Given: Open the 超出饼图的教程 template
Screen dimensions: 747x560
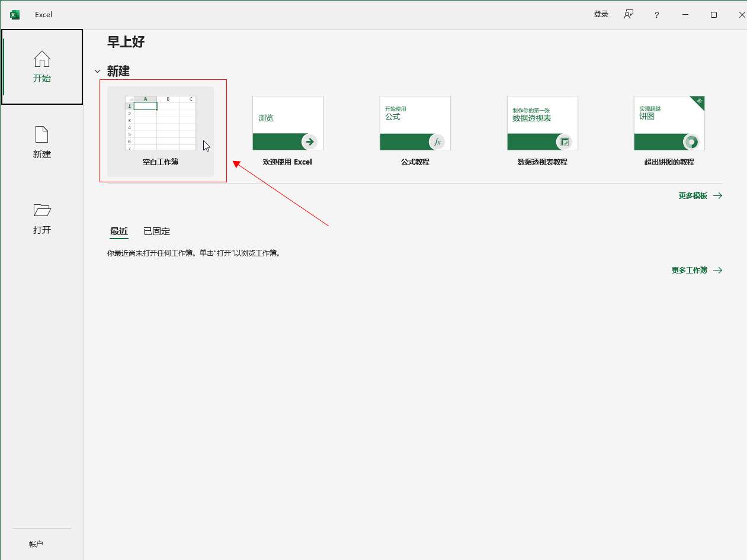Looking at the screenshot, I should tap(669, 132).
